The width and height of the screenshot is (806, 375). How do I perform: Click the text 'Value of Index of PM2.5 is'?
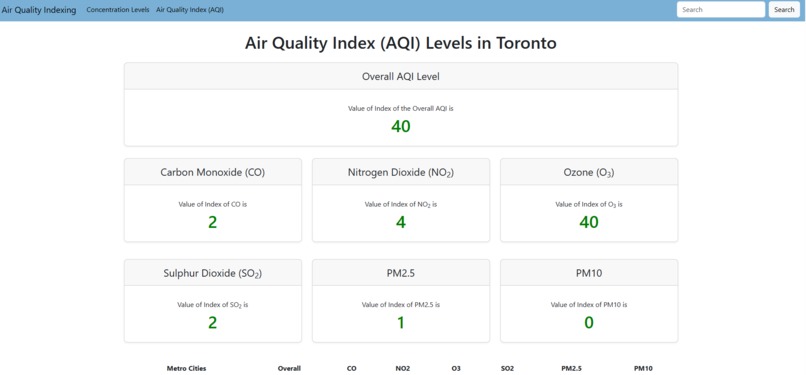pos(401,305)
